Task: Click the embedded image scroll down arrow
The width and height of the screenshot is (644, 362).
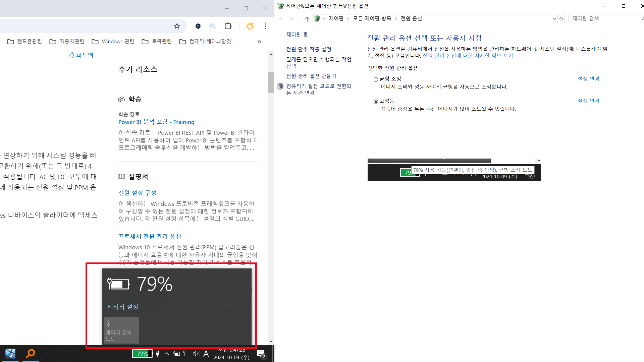Action: click(539, 161)
